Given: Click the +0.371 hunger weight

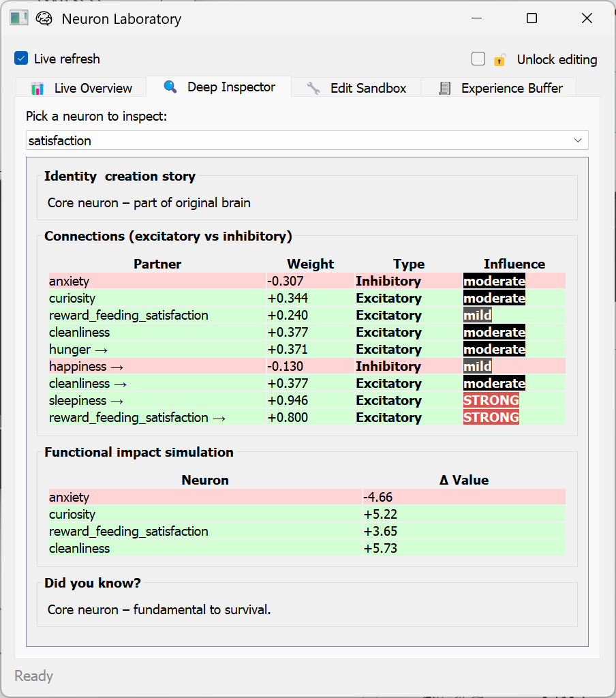Looking at the screenshot, I should tap(288, 349).
